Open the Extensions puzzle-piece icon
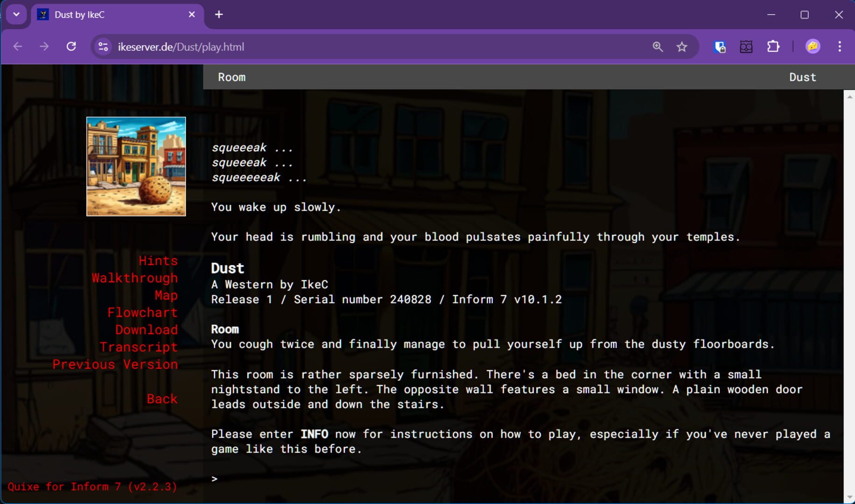This screenshot has height=504, width=855. point(773,47)
